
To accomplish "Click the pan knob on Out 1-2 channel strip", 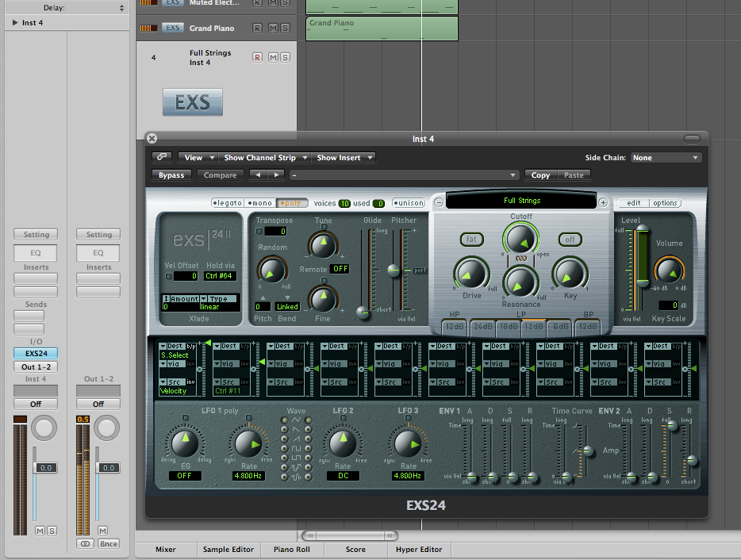I will (106, 428).
